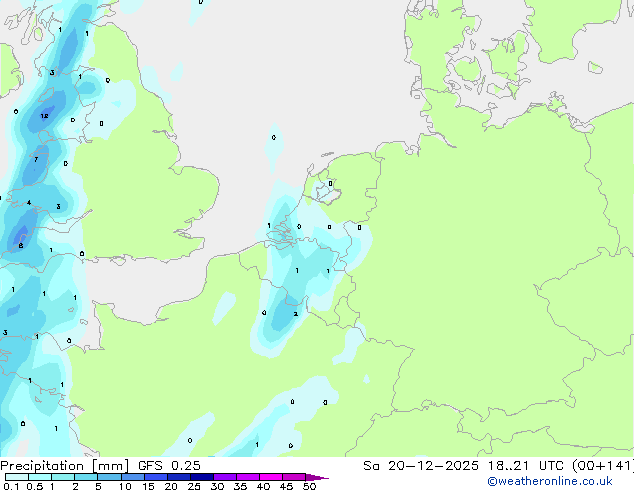Click the '35' legend scale label

[240, 486]
